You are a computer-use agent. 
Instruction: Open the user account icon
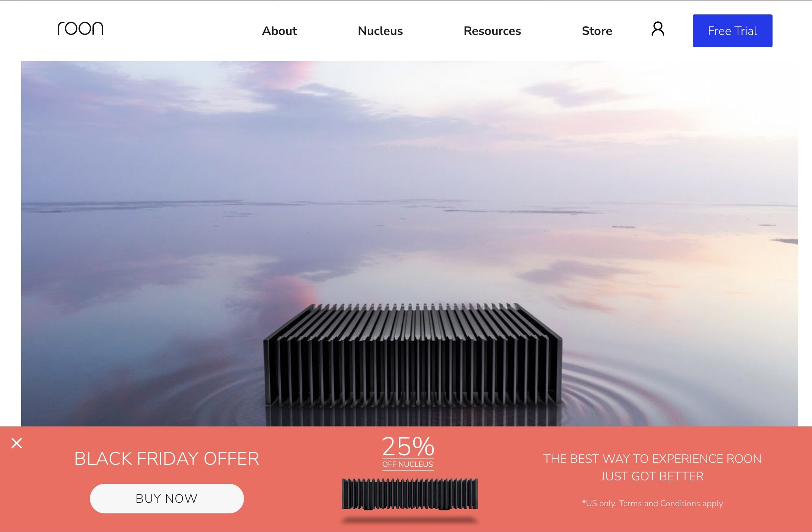click(x=658, y=29)
